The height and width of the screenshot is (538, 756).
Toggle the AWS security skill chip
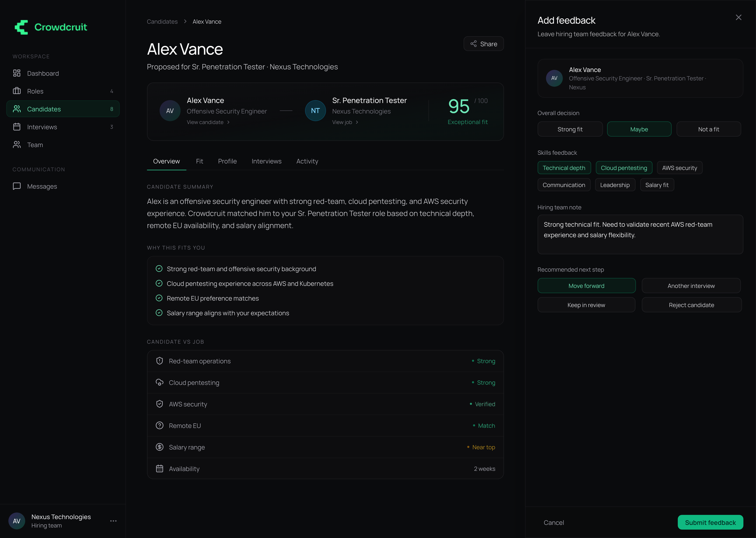click(x=680, y=168)
